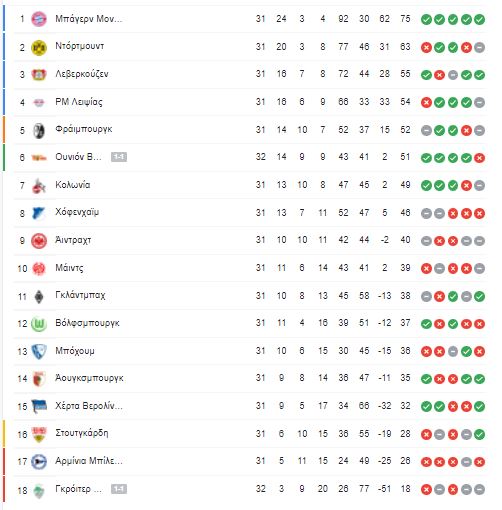
Task: Click the 1-1 score badge on Greuther Fürth row
Action: 119,489
